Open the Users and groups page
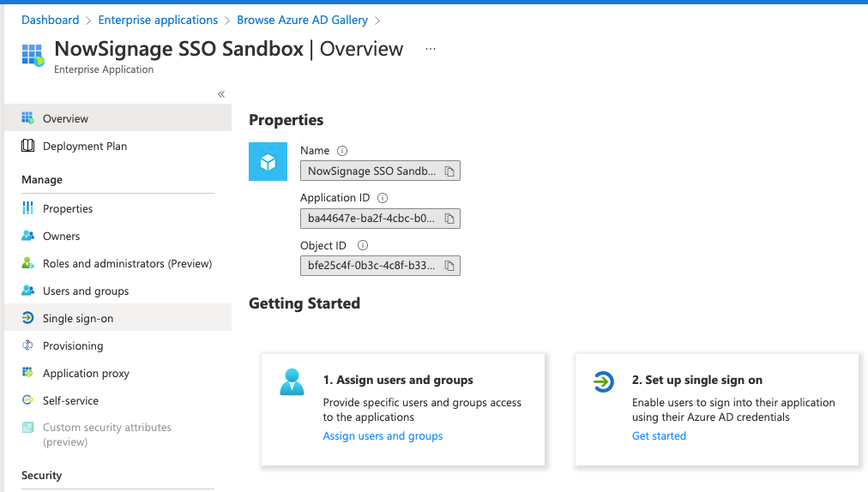This screenshot has height=492, width=868. [x=86, y=291]
